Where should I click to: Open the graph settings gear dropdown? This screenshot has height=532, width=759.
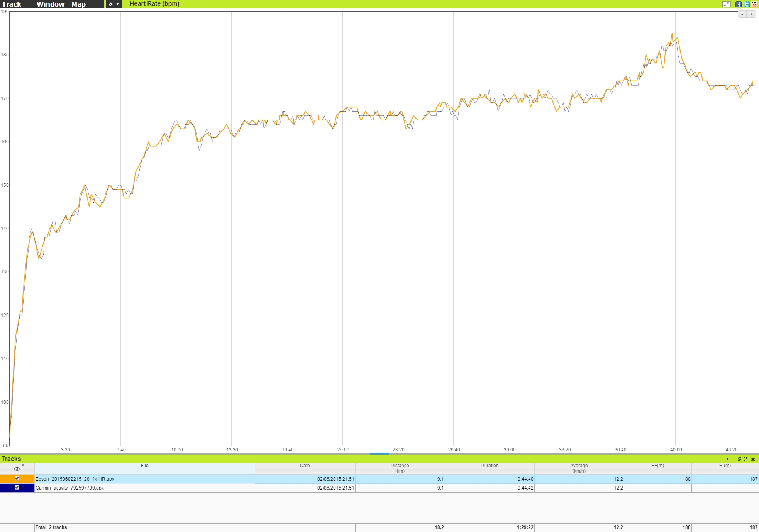point(114,4)
